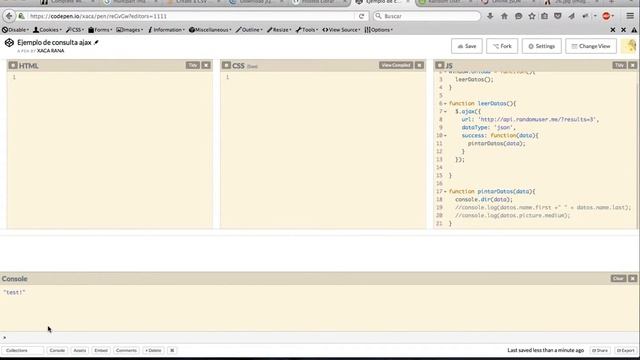Screen dimensions: 640x360
Task: Click the padlock site identity icon
Action: coord(22,16)
